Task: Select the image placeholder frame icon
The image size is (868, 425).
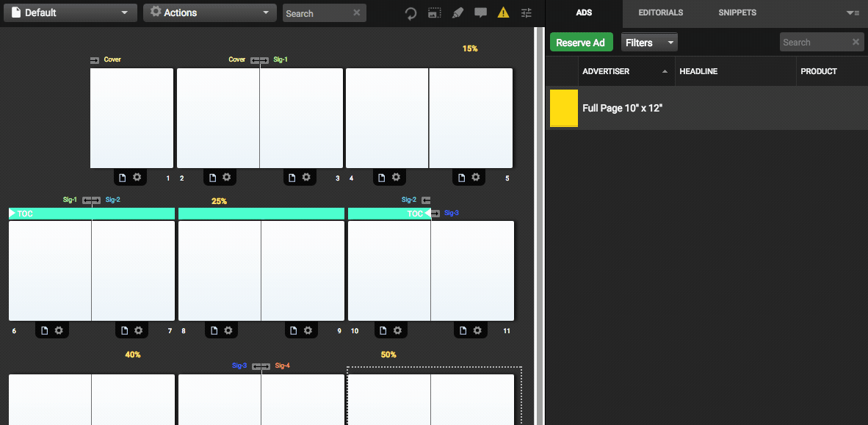Action: coord(435,13)
